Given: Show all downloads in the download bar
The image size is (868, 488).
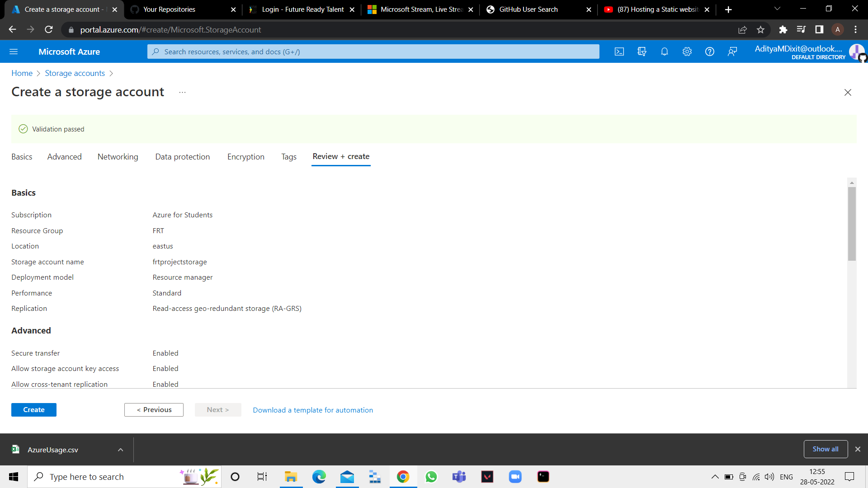Looking at the screenshot, I should [x=826, y=449].
